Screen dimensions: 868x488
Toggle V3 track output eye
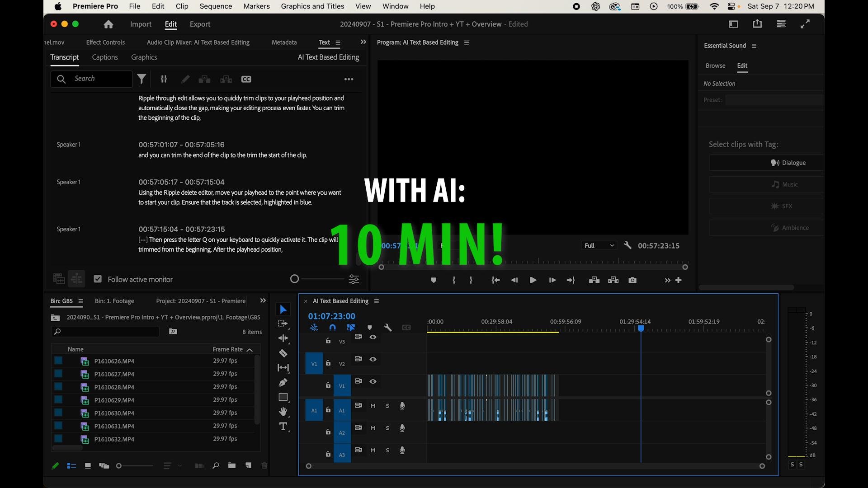pos(373,337)
